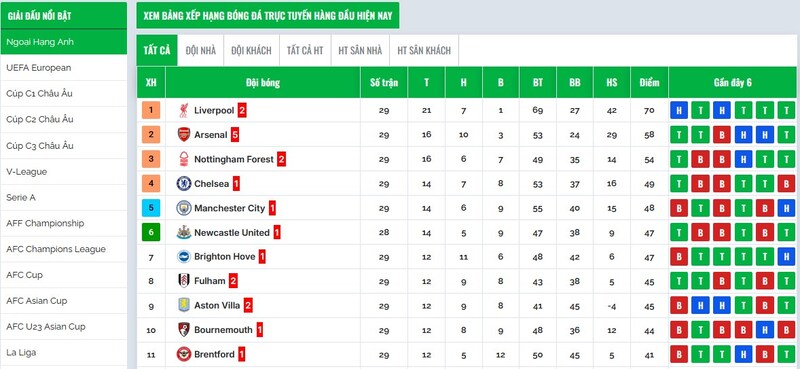Open the Aston Villa team link

217,306
